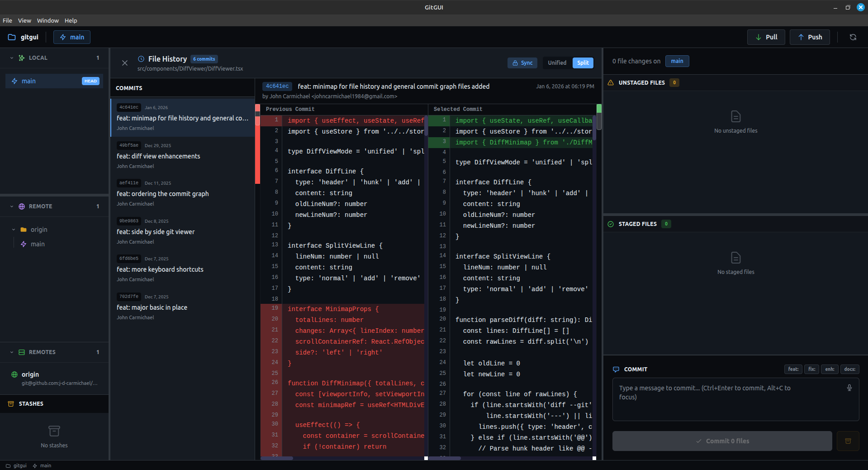Open the View menu
The width and height of the screenshot is (868, 470).
point(24,20)
